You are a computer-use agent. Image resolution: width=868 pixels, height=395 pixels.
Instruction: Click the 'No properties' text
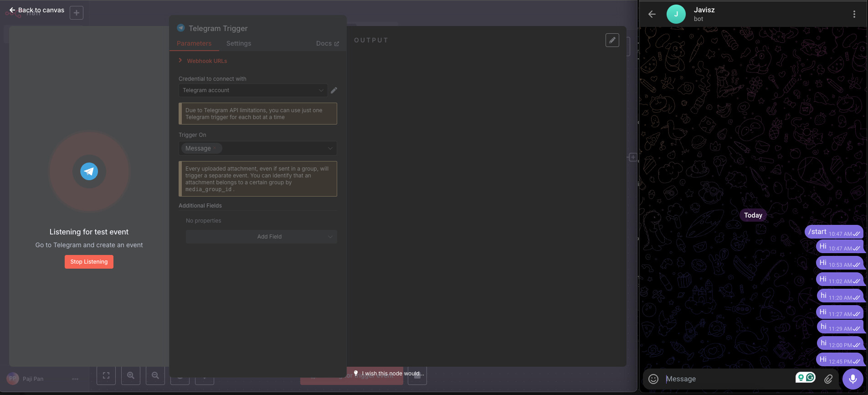click(203, 221)
